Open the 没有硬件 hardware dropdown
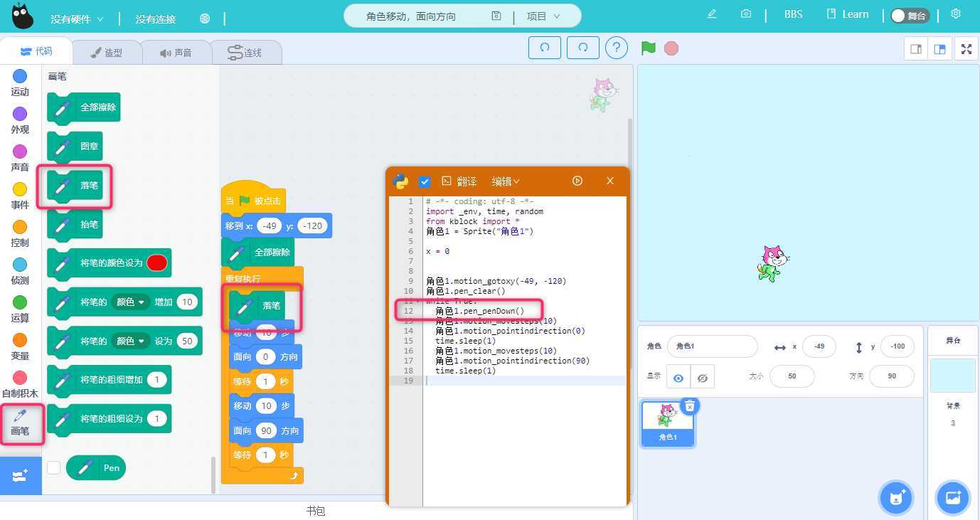 click(77, 19)
